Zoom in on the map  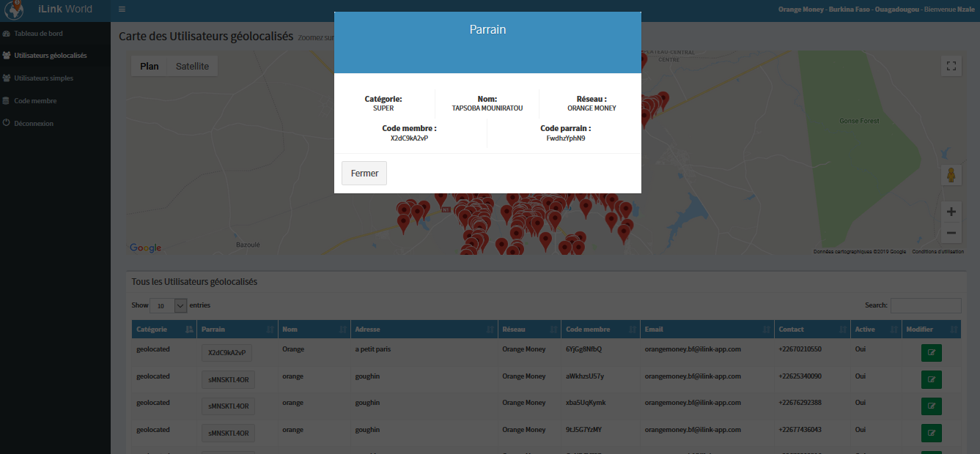(x=951, y=212)
